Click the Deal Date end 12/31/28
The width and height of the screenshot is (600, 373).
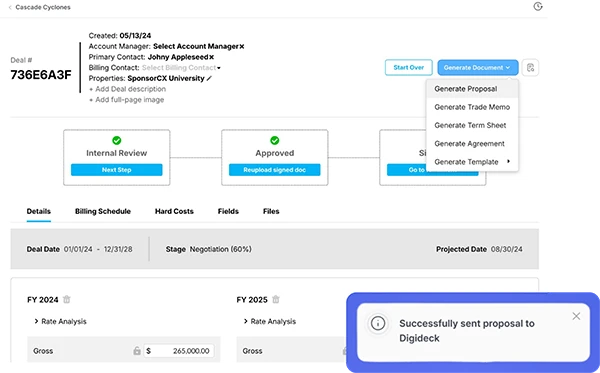118,249
